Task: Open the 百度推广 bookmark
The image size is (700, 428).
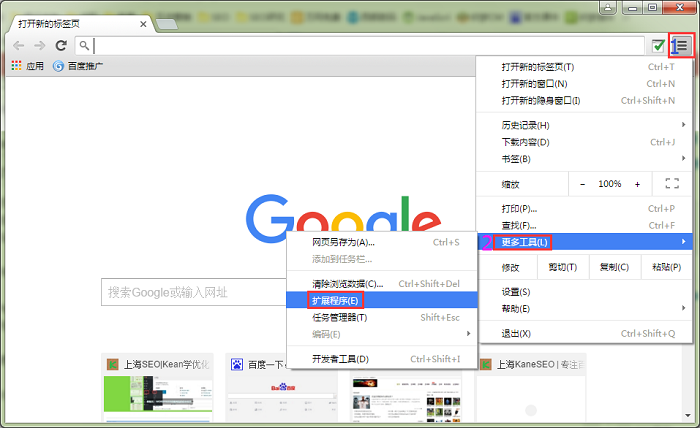Action: click(x=78, y=66)
